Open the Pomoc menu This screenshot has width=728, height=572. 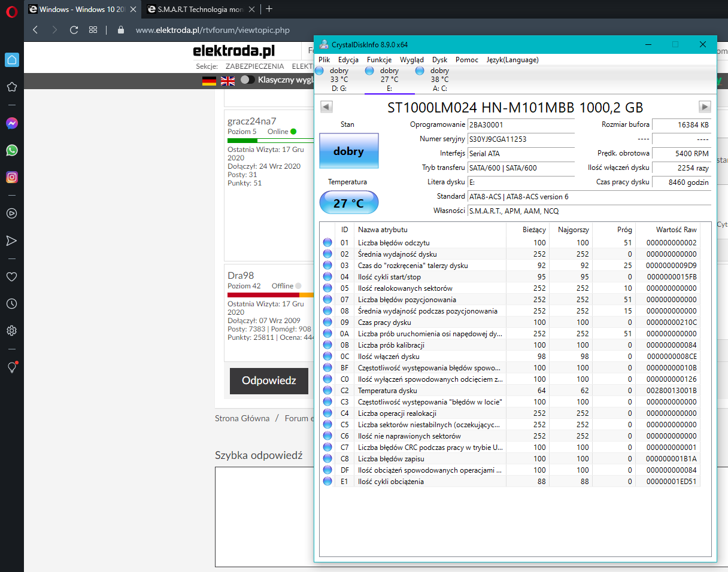pos(467,59)
